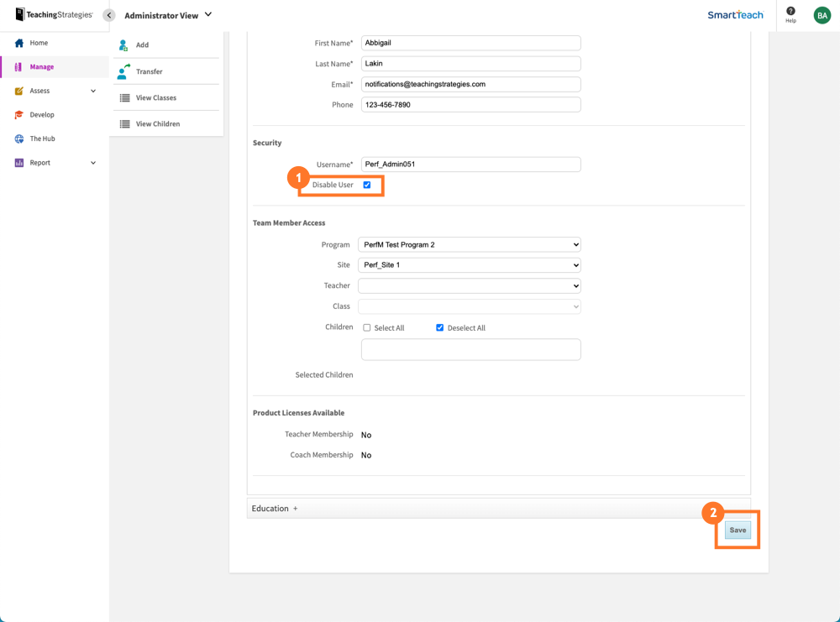The image size is (840, 622).
Task: Uncheck the Disable User checkbox
Action: (366, 185)
